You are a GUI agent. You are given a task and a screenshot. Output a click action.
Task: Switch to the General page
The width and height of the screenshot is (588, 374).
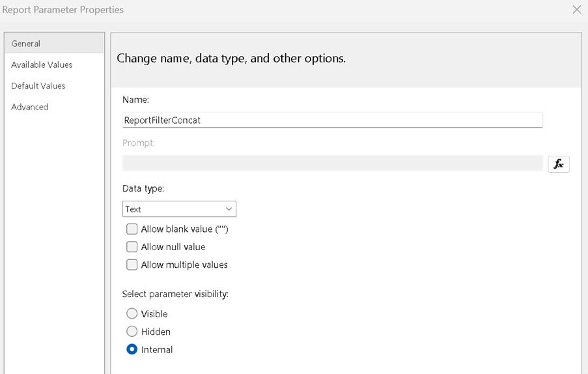click(26, 44)
